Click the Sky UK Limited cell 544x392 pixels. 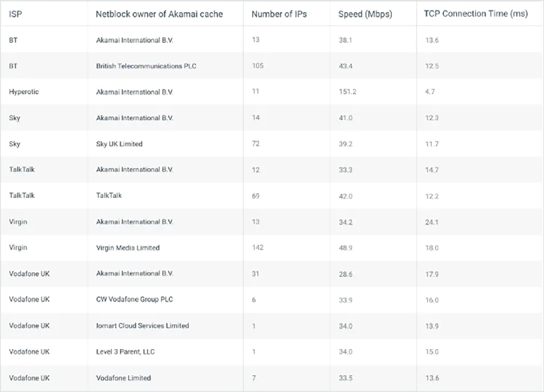click(119, 144)
